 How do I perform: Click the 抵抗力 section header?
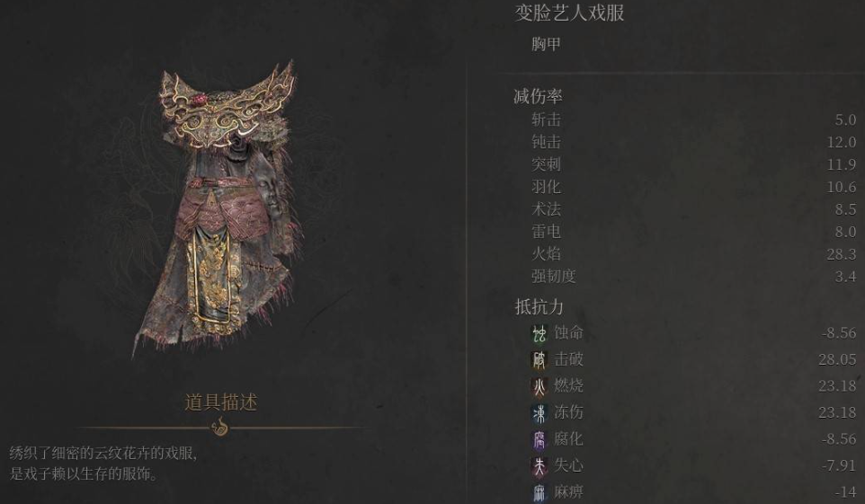click(539, 306)
